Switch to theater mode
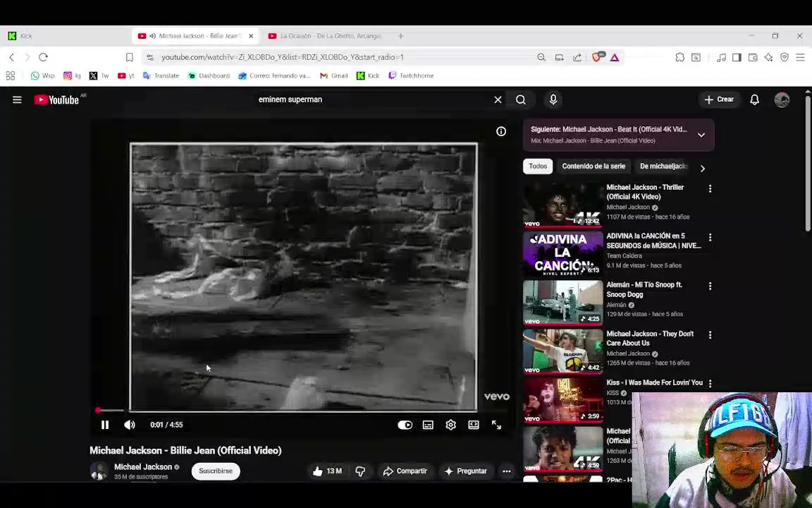This screenshot has height=508, width=812. (474, 425)
